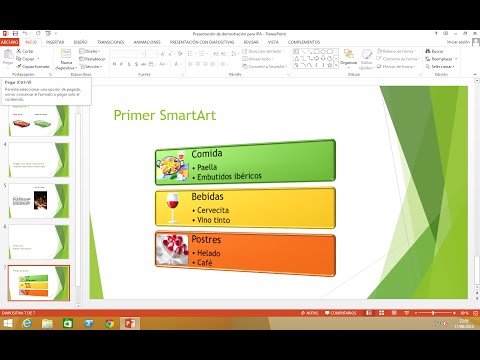Click Iniciar sesión link
480x360 pixels.
458,42
